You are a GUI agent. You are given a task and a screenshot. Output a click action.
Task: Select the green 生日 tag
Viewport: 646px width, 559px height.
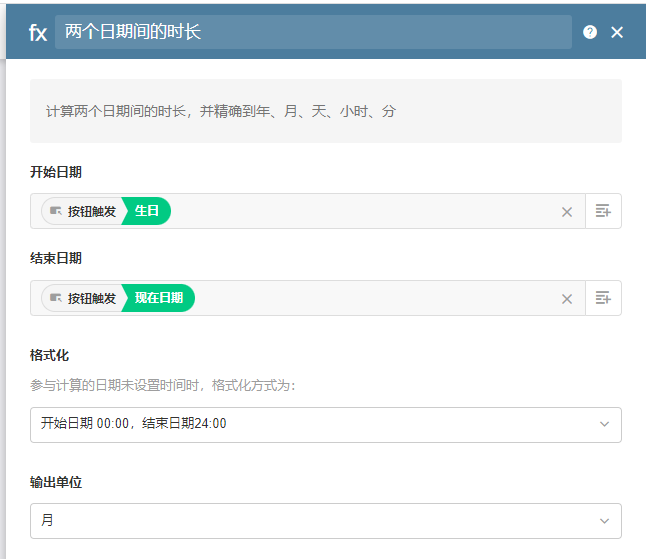click(x=148, y=211)
